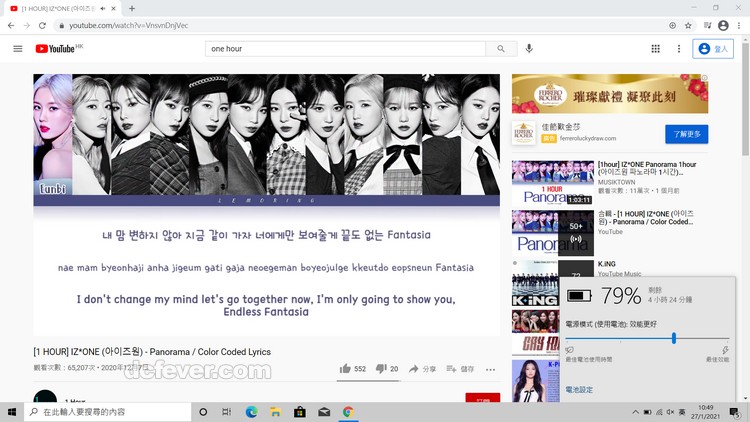
Task: Click the sign-in button
Action: click(x=713, y=49)
